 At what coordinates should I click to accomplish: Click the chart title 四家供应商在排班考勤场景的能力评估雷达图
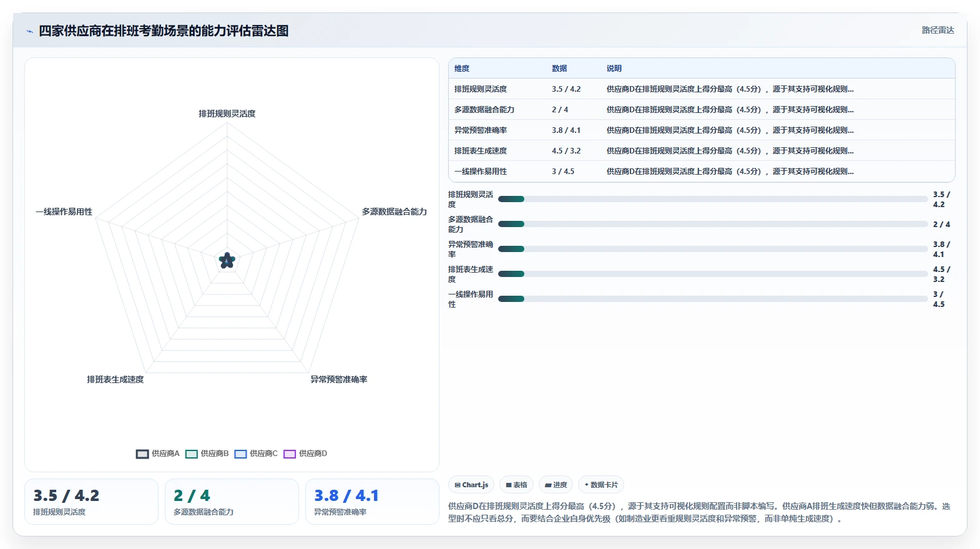[x=164, y=31]
